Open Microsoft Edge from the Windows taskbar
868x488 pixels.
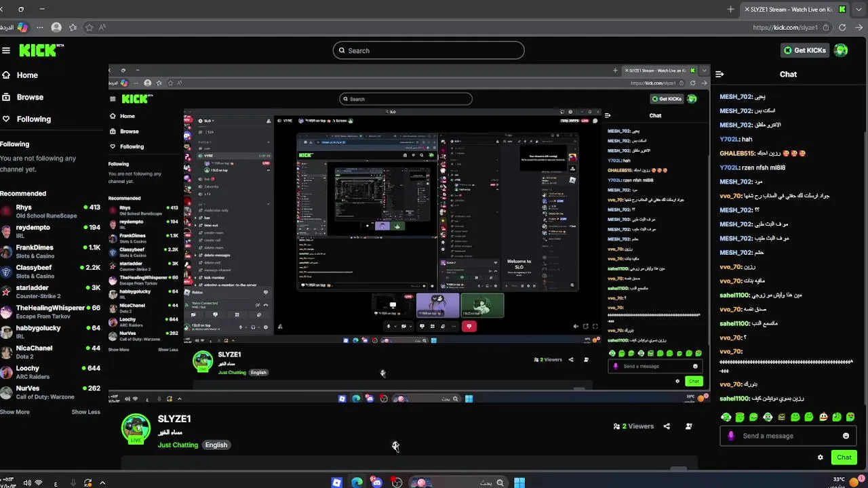click(x=357, y=483)
